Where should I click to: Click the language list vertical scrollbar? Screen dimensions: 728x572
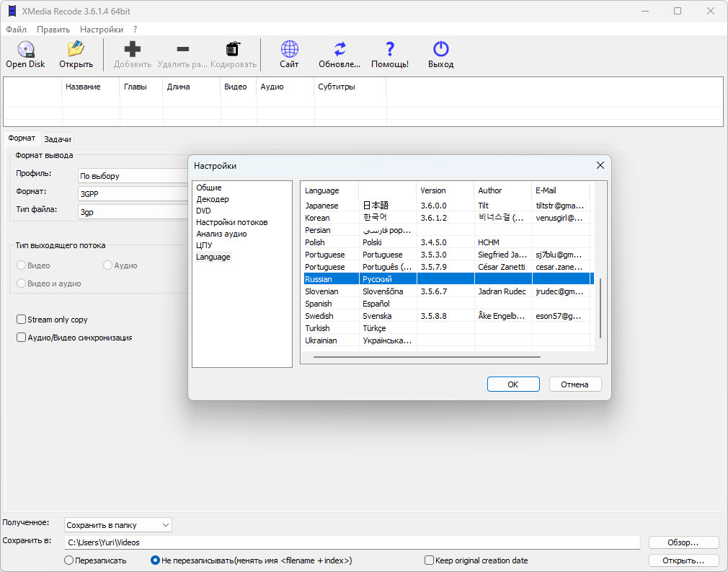click(600, 308)
